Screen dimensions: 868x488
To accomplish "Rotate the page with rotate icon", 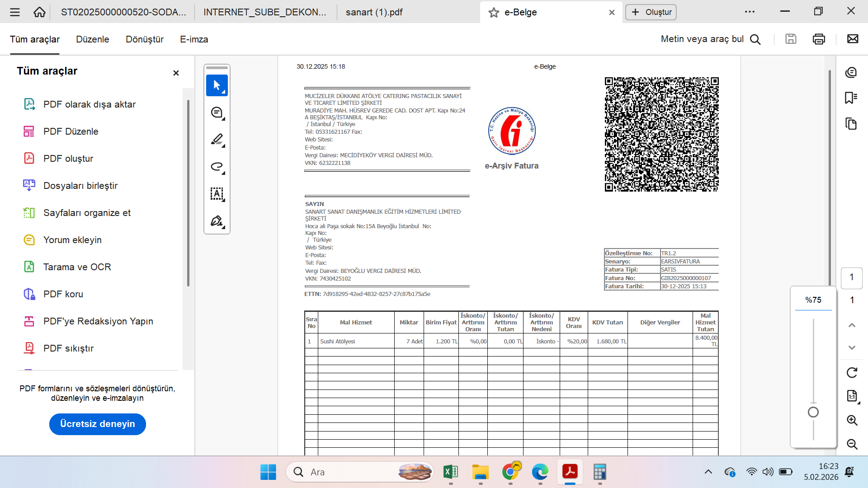I will click(x=852, y=372).
